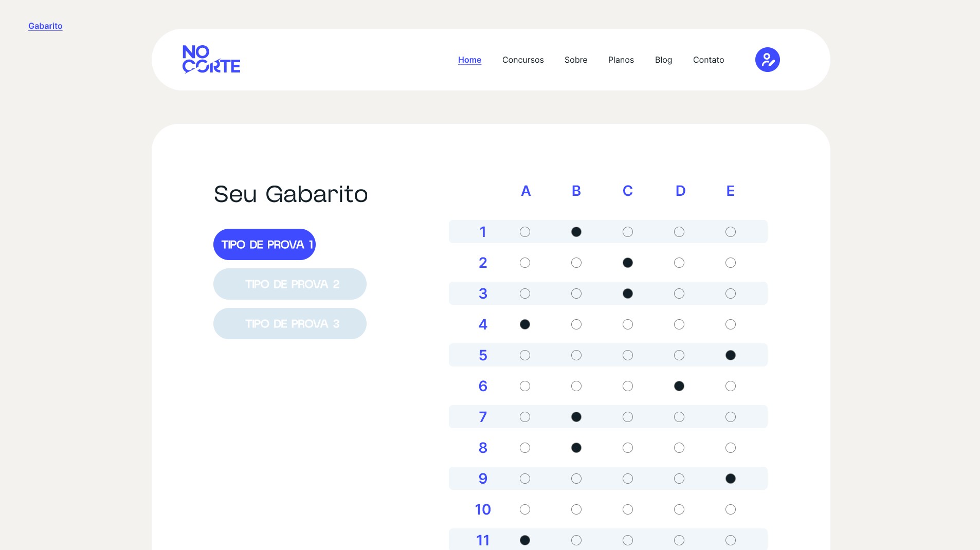Select option C for question 10
Image resolution: width=980 pixels, height=550 pixels.
pos(627,509)
